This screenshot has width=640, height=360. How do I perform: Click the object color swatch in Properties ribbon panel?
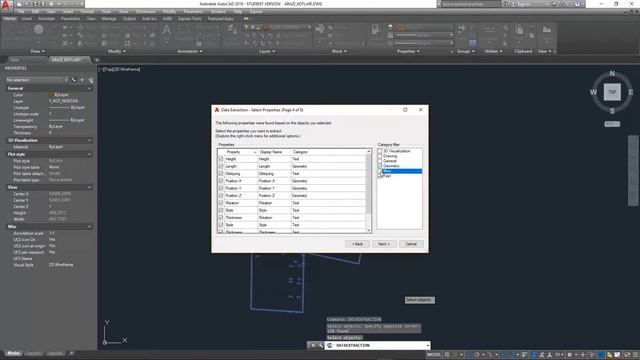(x=399, y=27)
